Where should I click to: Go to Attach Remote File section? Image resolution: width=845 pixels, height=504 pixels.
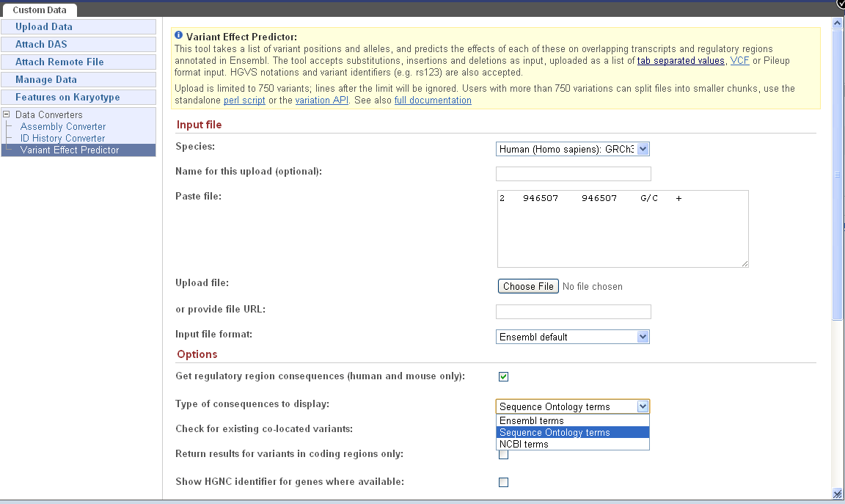click(x=59, y=62)
